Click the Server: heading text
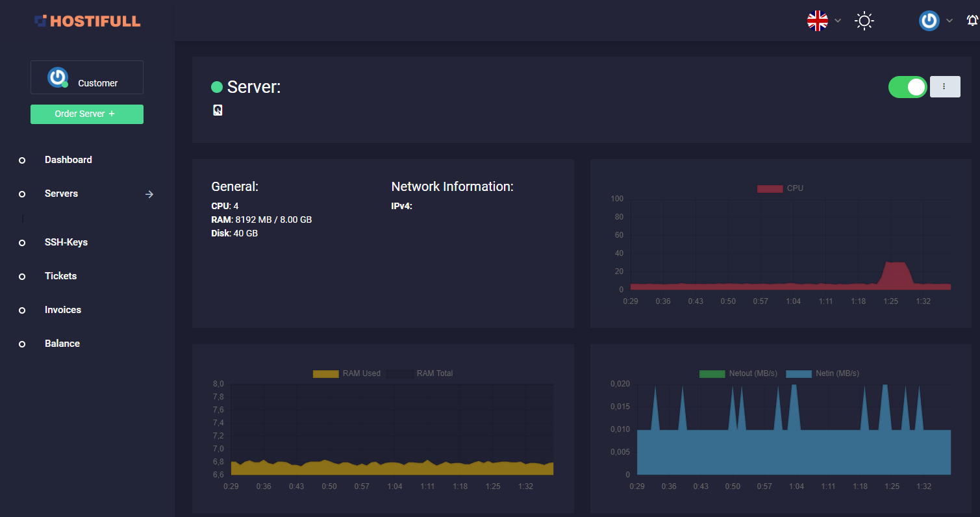The image size is (980, 517). [254, 87]
